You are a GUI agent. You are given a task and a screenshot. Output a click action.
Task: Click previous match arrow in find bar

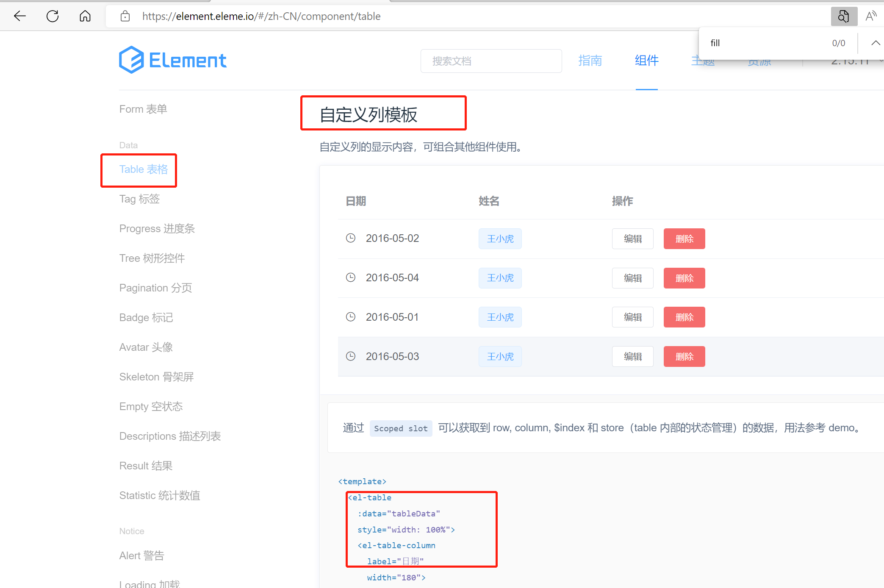click(875, 43)
